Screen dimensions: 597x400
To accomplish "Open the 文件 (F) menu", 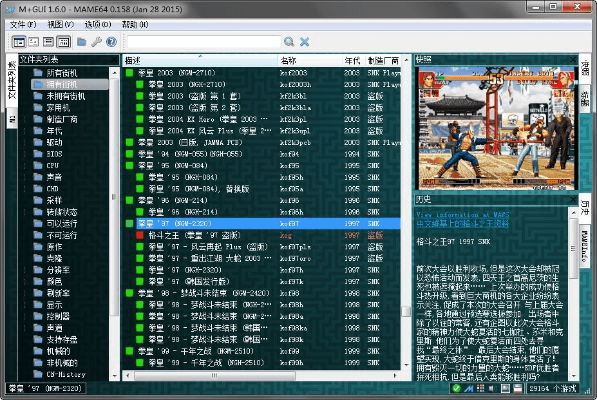I will coord(23,25).
